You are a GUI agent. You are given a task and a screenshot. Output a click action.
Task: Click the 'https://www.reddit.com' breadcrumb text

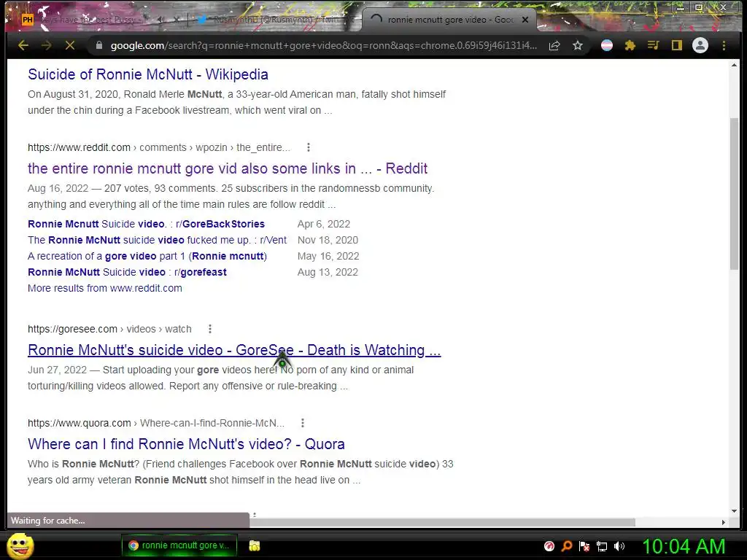(x=79, y=147)
